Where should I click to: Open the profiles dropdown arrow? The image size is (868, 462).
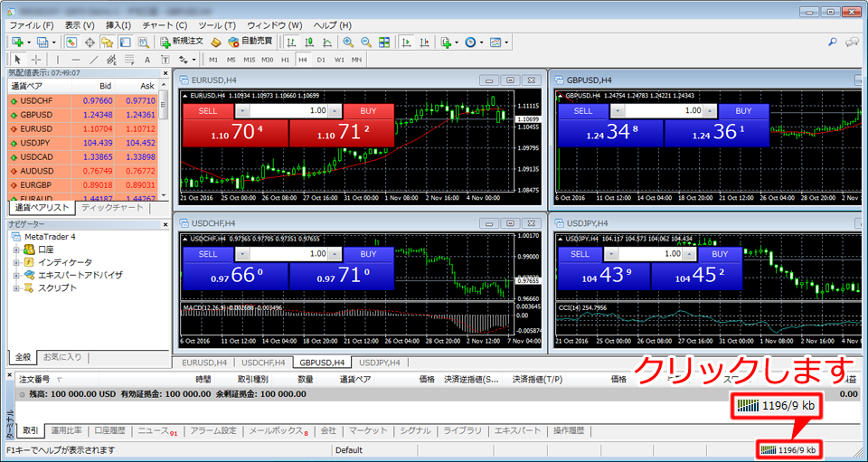(53, 42)
